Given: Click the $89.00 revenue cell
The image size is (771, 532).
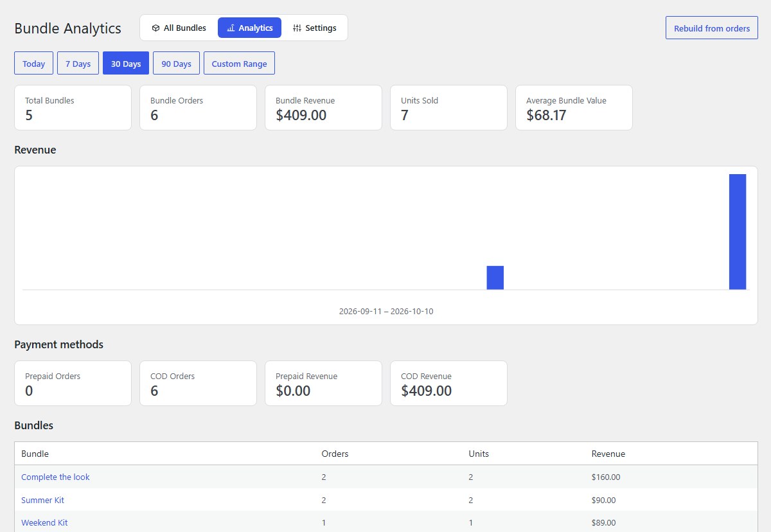Looking at the screenshot, I should click(603, 522).
